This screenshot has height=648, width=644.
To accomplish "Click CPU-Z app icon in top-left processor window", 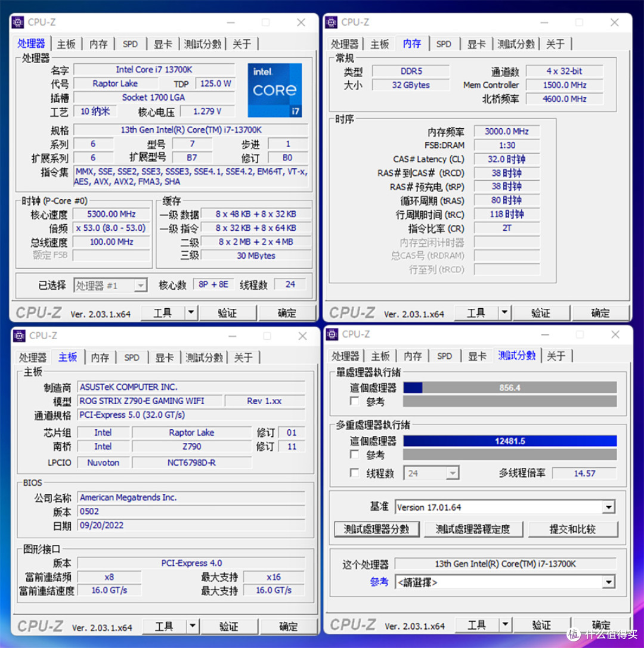I will click(x=18, y=22).
